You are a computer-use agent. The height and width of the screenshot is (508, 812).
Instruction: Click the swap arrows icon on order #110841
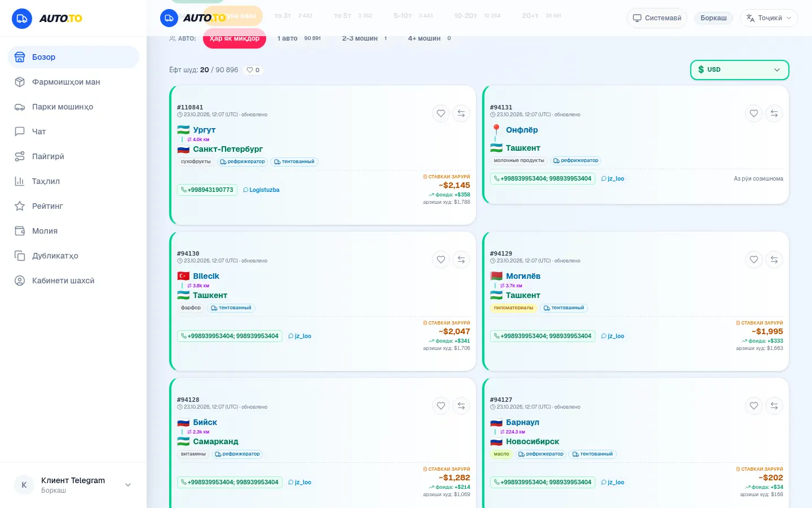pyautogui.click(x=461, y=113)
